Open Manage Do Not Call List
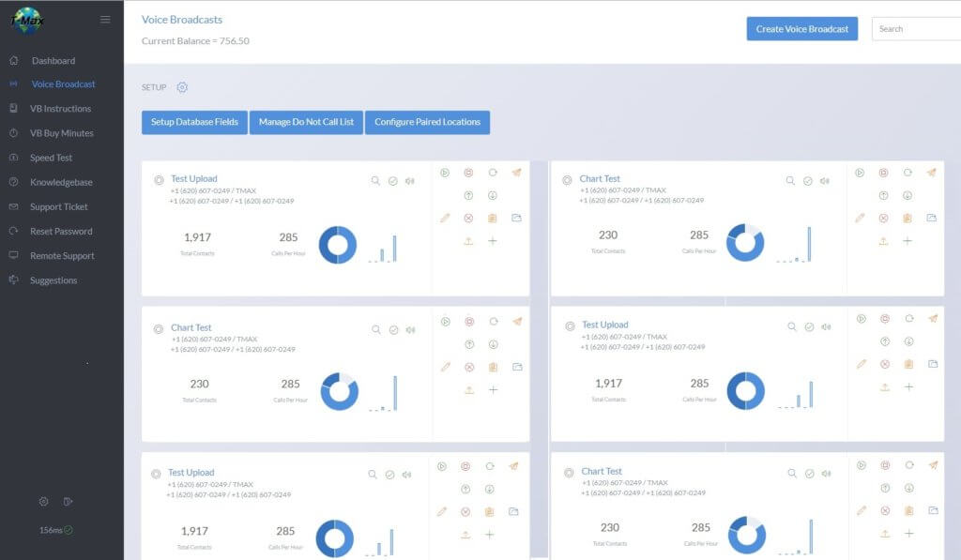 (306, 122)
